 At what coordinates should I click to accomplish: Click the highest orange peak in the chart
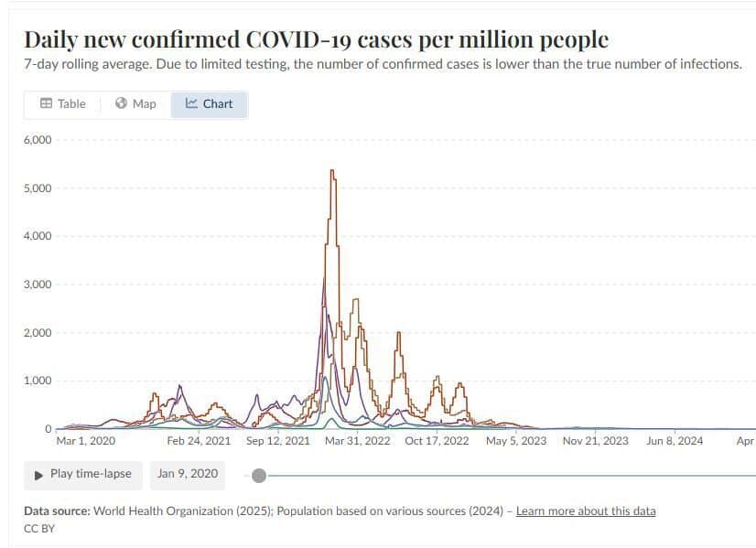[x=331, y=171]
